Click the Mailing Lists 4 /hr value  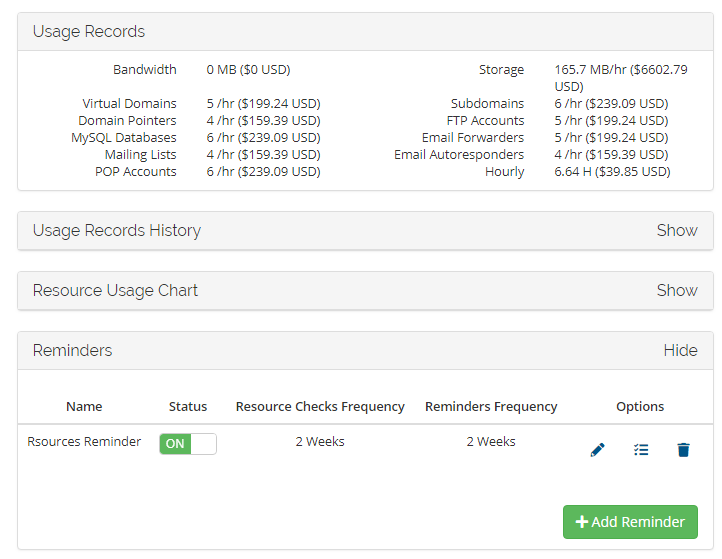(263, 155)
